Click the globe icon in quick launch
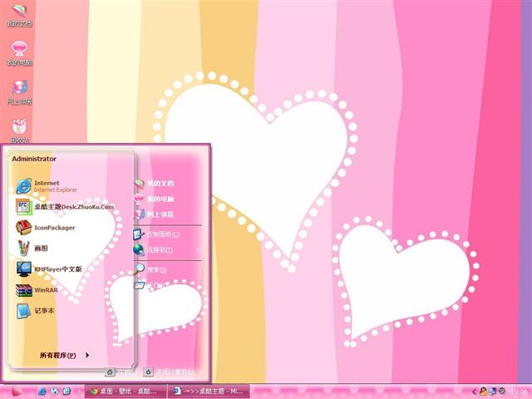The width and height of the screenshot is (532, 399). pyautogui.click(x=55, y=392)
